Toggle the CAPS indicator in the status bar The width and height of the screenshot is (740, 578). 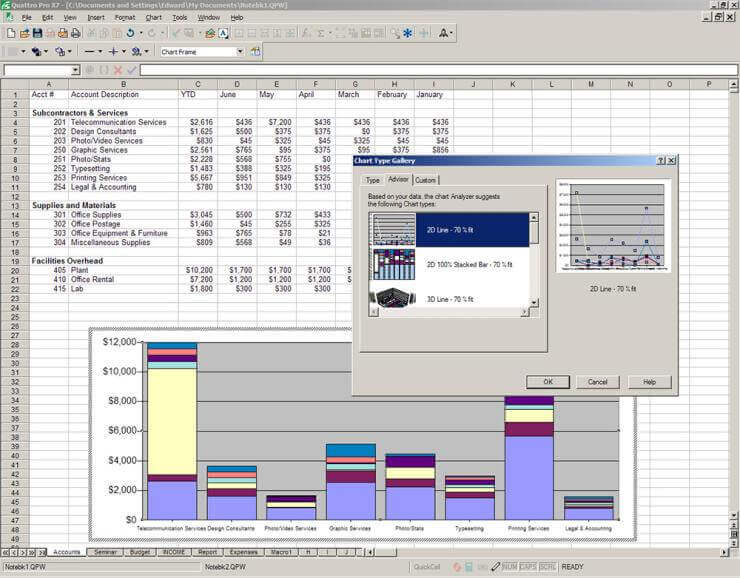[x=528, y=567]
